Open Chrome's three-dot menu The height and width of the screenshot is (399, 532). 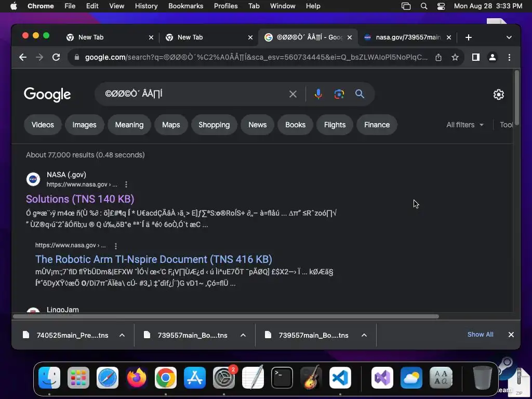(509, 57)
